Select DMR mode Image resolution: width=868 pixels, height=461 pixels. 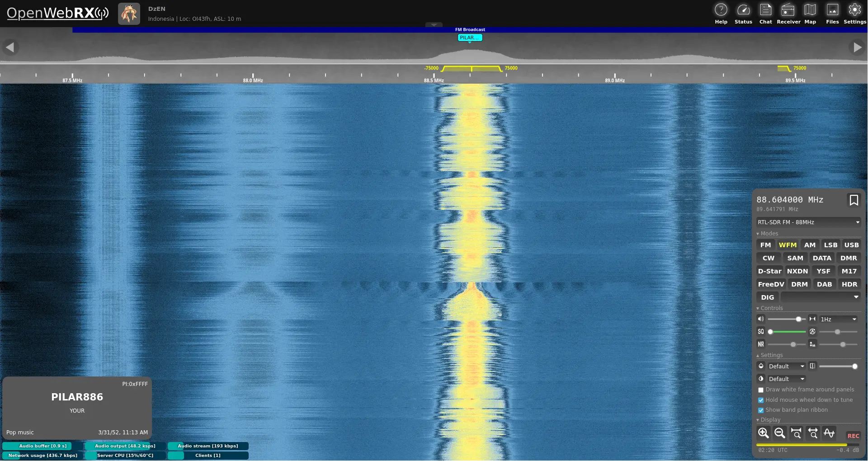[849, 258]
